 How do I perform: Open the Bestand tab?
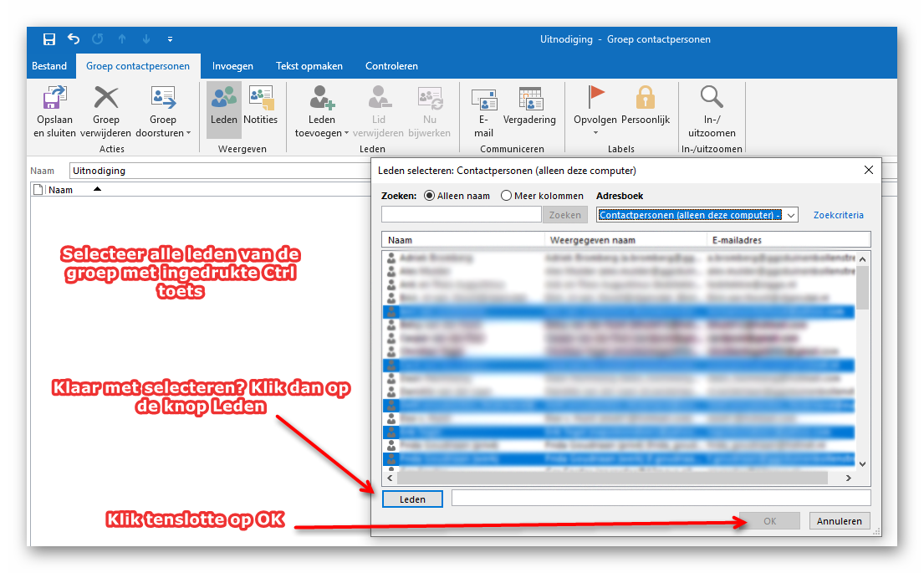tap(49, 66)
